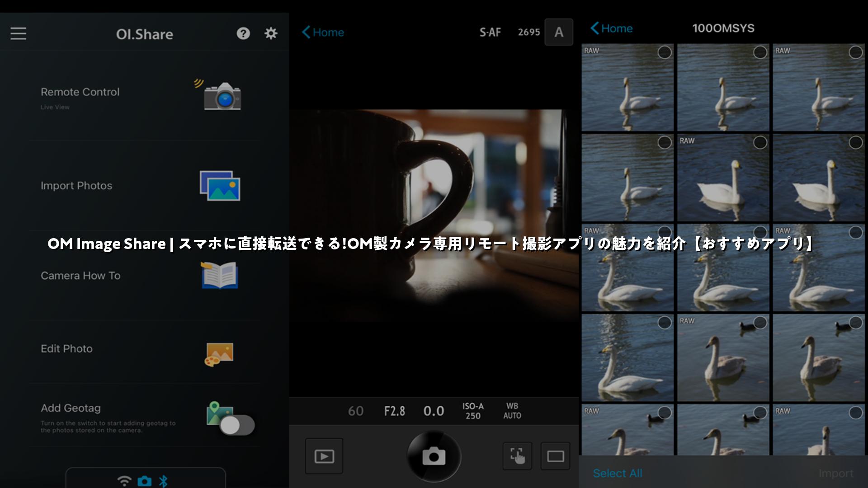This screenshot has width=868, height=488.
Task: Open the settings gear icon
Action: [x=271, y=33]
